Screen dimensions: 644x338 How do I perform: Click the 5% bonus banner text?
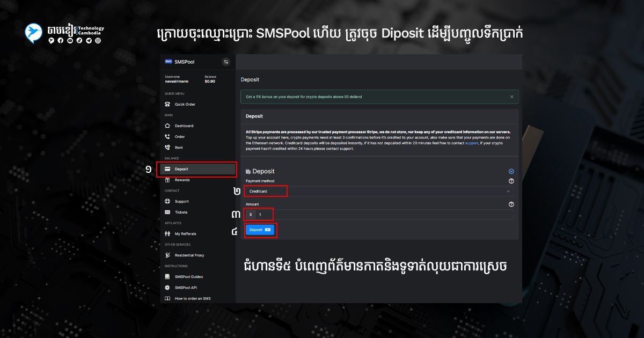[x=304, y=97]
